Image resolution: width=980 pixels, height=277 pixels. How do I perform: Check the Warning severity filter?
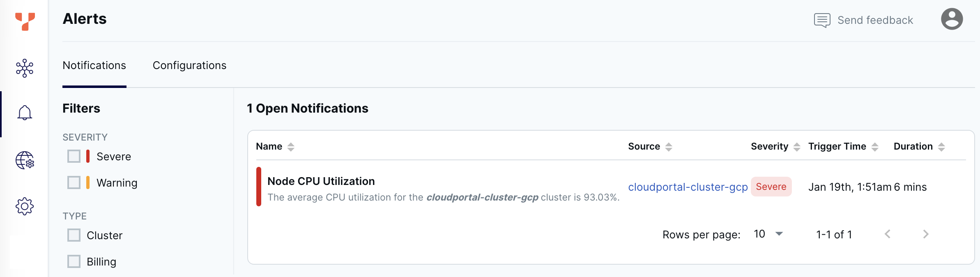74,182
